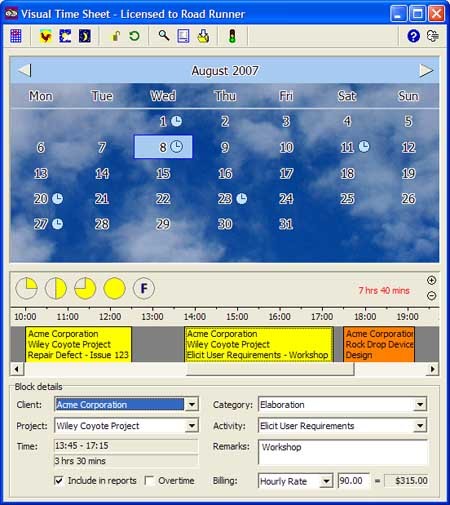The image size is (450, 505).
Task: Select August 31 in the calendar
Action: 286,224
